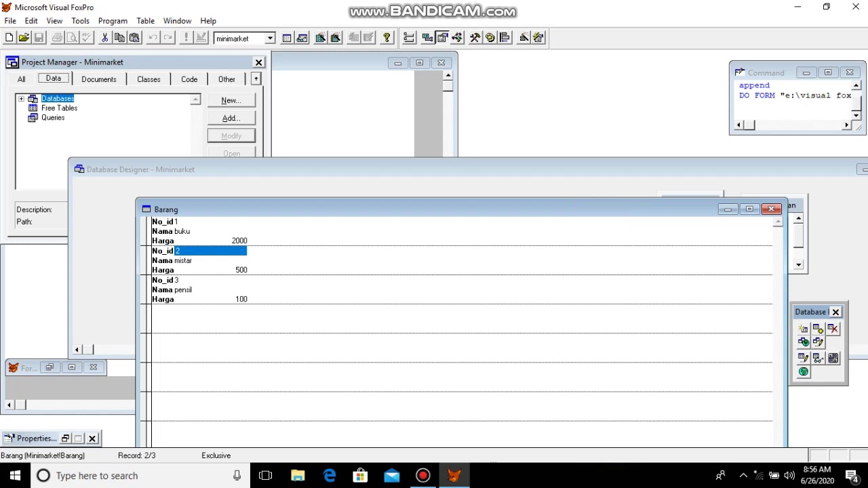Open File Explorer from the taskbar
Screen dimensions: 868x488
(x=298, y=476)
